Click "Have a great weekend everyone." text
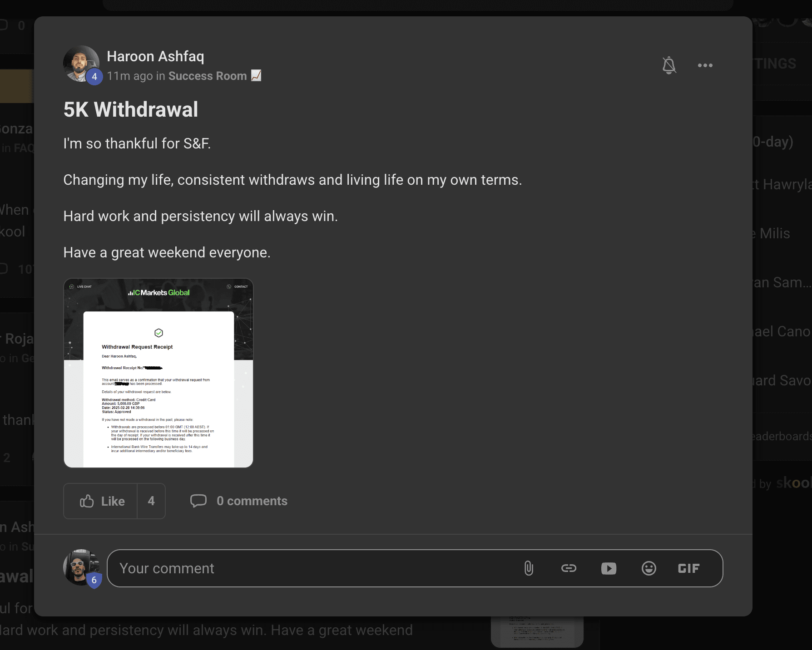The width and height of the screenshot is (812, 650). click(x=167, y=252)
